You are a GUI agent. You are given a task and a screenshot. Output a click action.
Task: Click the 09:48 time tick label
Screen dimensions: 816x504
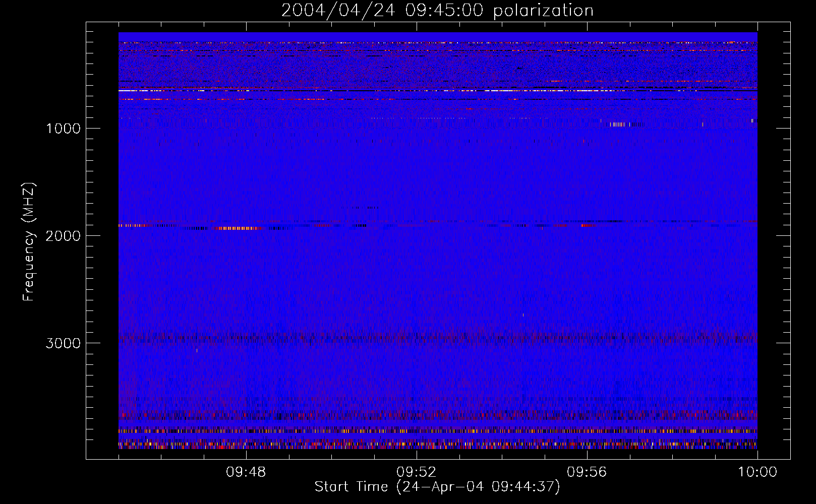(x=246, y=472)
